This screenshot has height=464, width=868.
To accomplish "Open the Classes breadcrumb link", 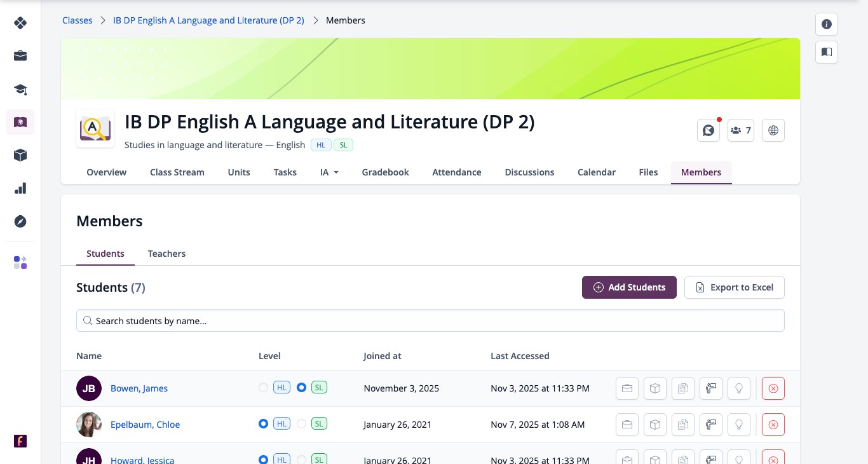I will tap(78, 20).
